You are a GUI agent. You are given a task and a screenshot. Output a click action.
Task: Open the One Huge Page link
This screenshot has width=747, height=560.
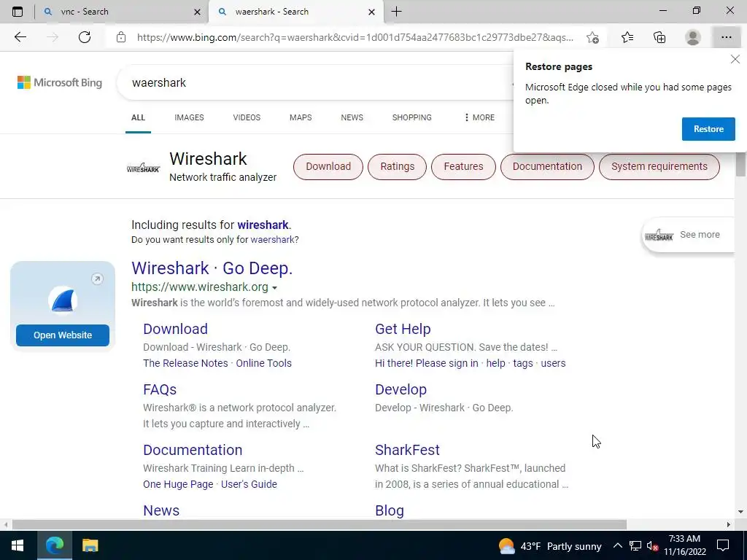pyautogui.click(x=178, y=484)
